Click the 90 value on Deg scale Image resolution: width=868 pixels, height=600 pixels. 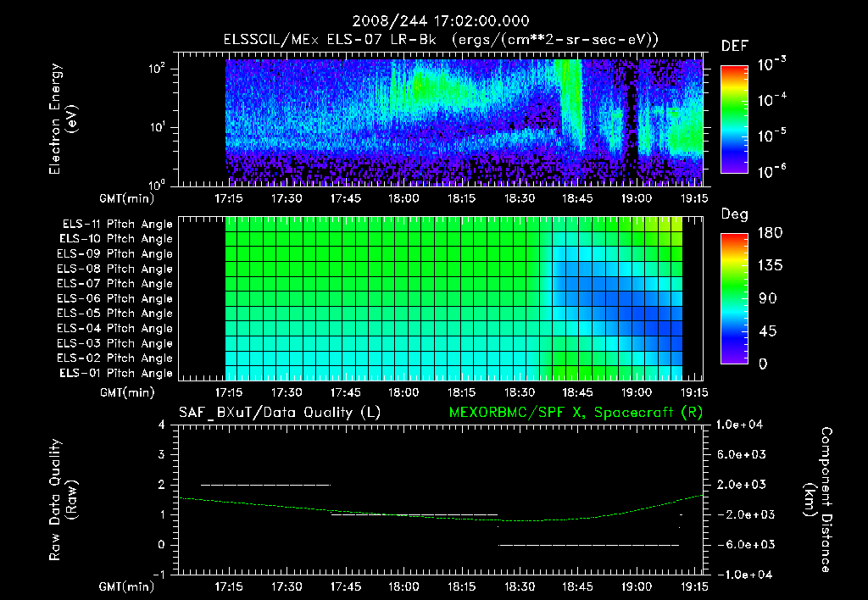(768, 299)
